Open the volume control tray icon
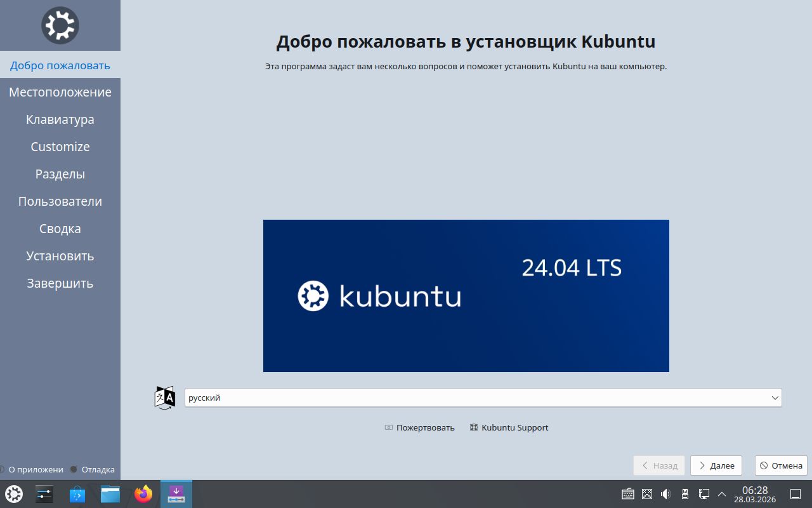This screenshot has height=508, width=812. (665, 494)
